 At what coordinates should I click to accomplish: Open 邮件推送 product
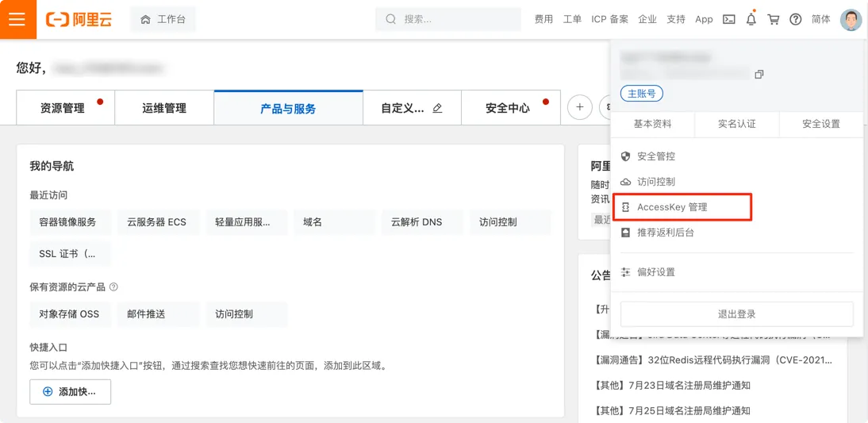(158, 314)
